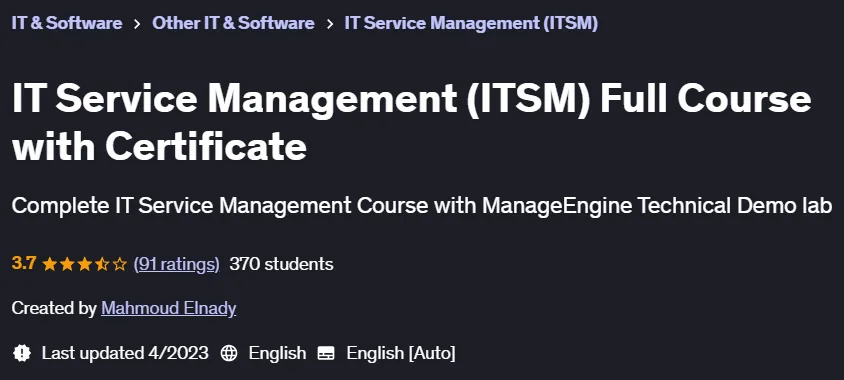Click the Last updated 4/2023 text

[125, 353]
